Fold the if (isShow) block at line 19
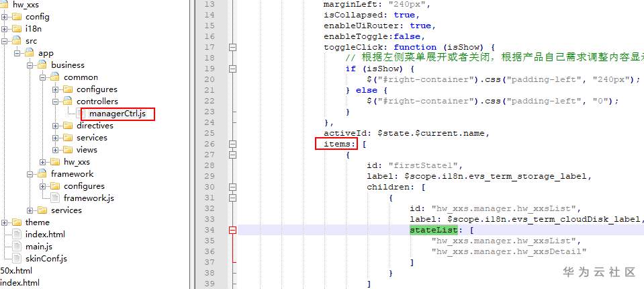644x289 pixels. [x=233, y=69]
